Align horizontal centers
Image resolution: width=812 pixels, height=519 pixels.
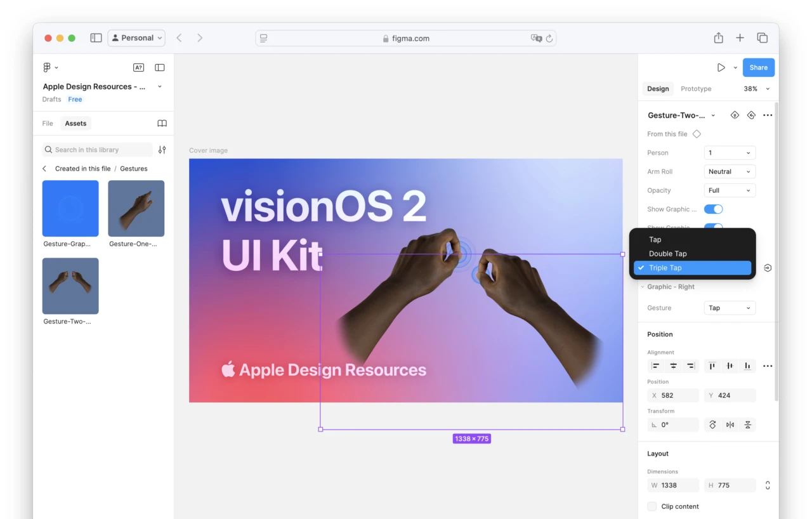pyautogui.click(x=673, y=366)
